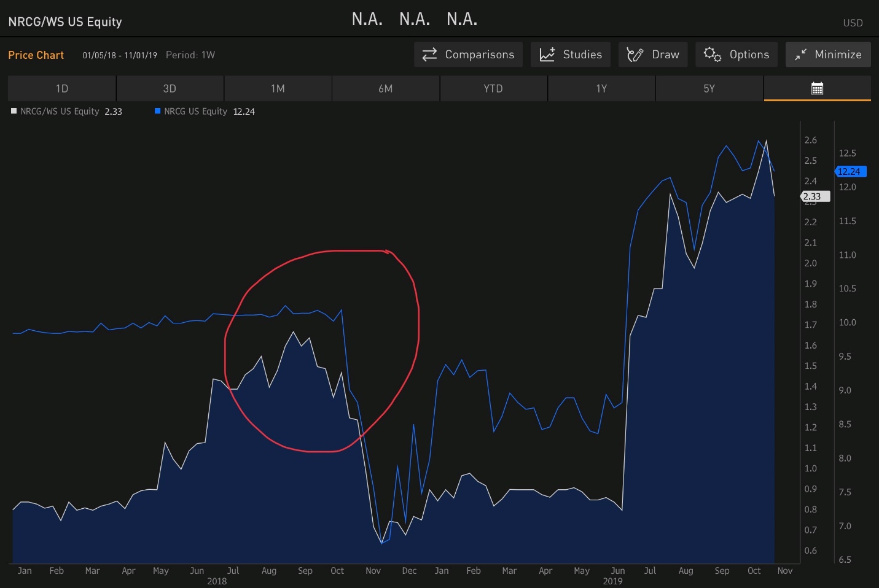879x588 pixels.
Task: Minimize the price chart
Action: click(x=828, y=55)
